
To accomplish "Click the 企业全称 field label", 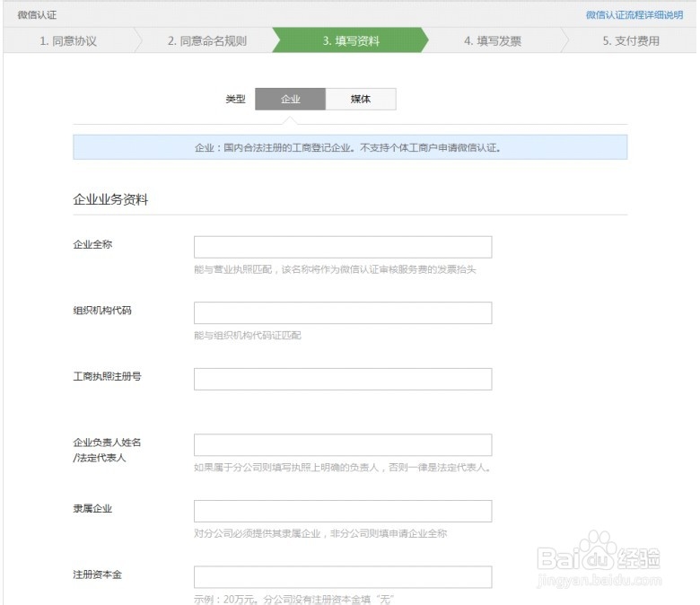I will (x=92, y=244).
